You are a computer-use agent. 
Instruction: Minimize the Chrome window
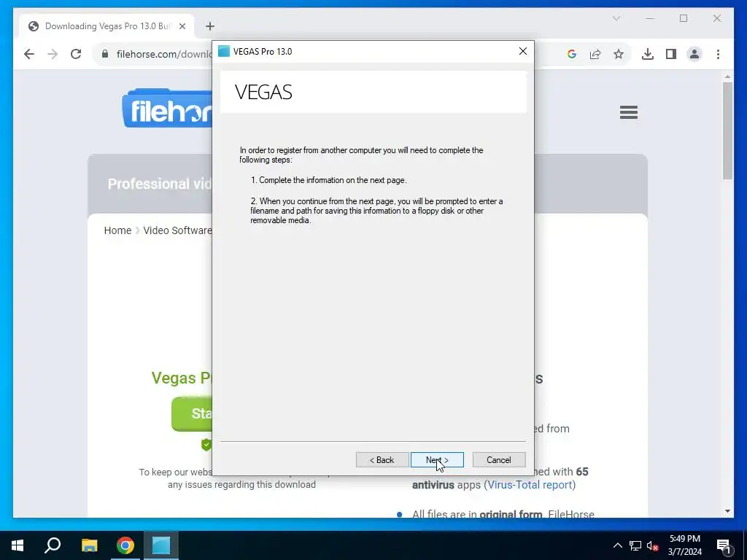click(650, 18)
